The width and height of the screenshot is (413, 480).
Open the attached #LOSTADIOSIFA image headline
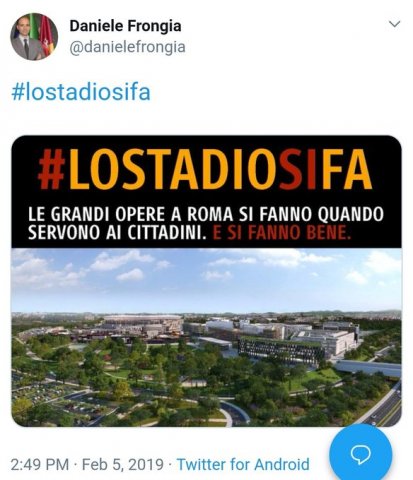205,170
